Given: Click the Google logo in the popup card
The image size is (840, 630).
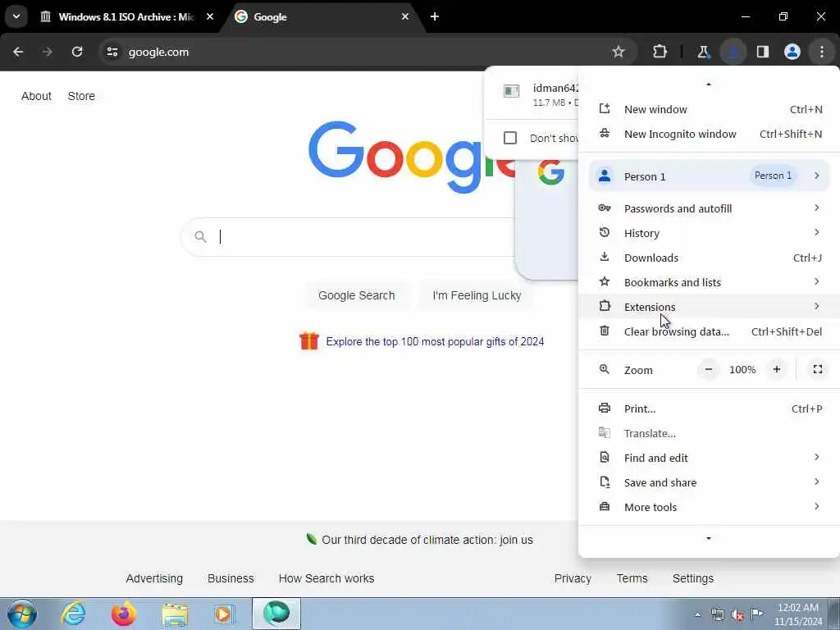Looking at the screenshot, I should [550, 172].
